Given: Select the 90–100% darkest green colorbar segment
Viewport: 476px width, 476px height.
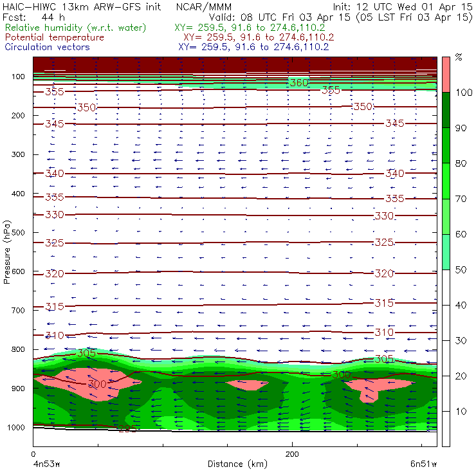Looking at the screenshot, I should [446, 110].
